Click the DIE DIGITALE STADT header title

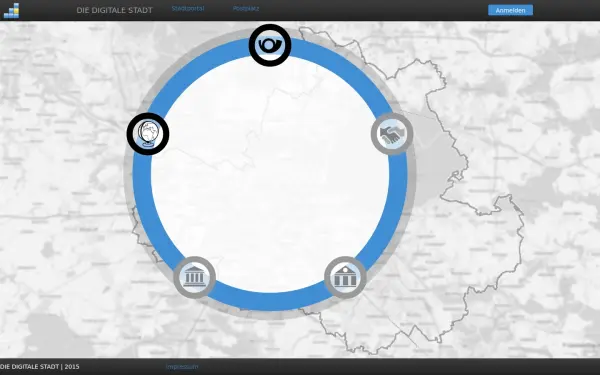click(x=114, y=10)
